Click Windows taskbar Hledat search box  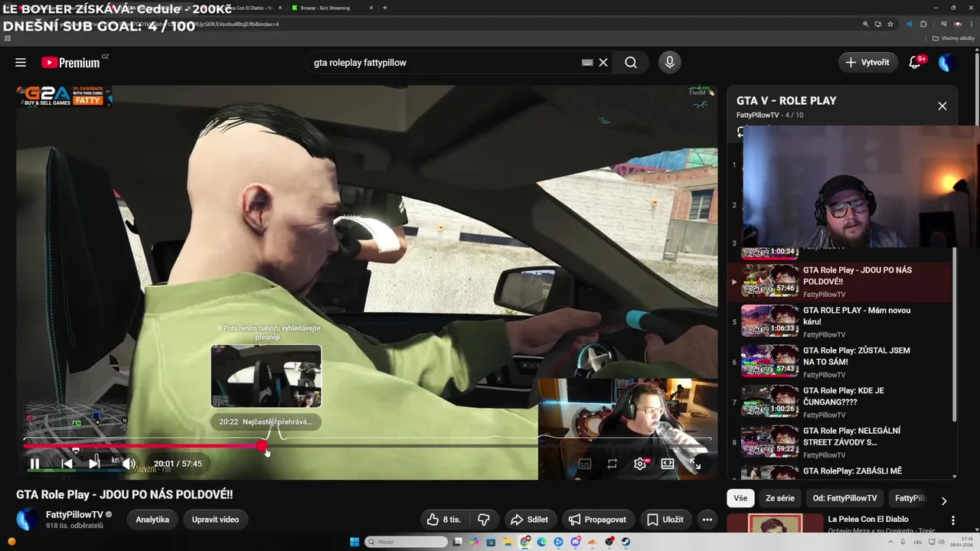click(406, 542)
